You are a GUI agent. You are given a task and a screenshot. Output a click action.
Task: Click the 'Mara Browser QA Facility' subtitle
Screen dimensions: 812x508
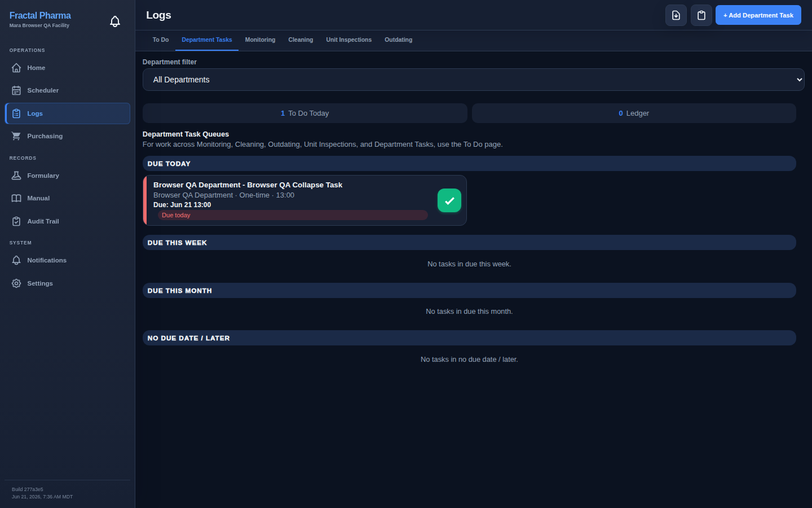(39, 25)
